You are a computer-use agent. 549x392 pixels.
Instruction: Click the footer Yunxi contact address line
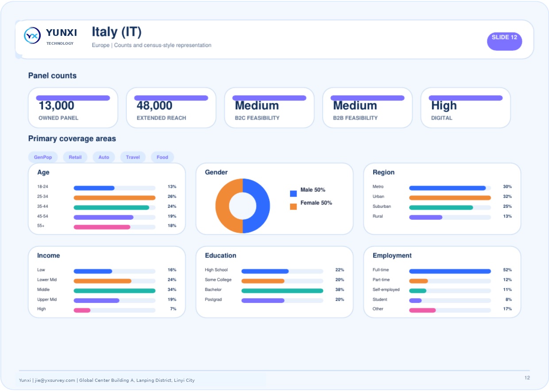(x=107, y=380)
